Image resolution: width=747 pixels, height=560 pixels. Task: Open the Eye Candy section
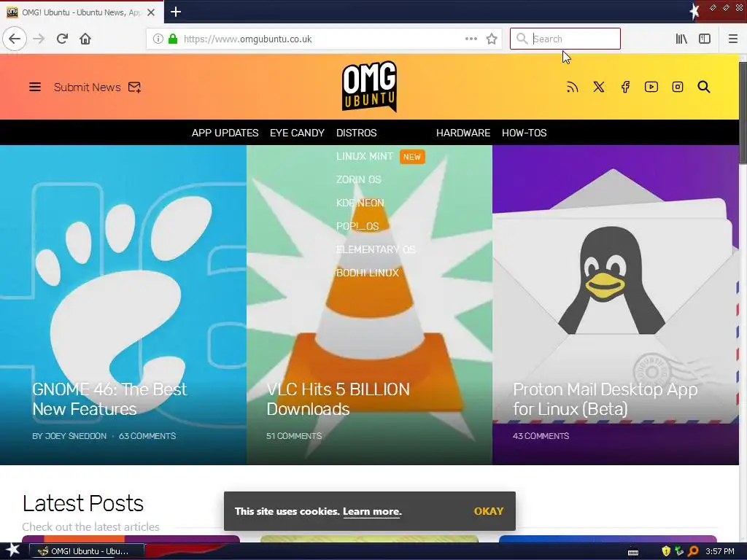point(297,133)
